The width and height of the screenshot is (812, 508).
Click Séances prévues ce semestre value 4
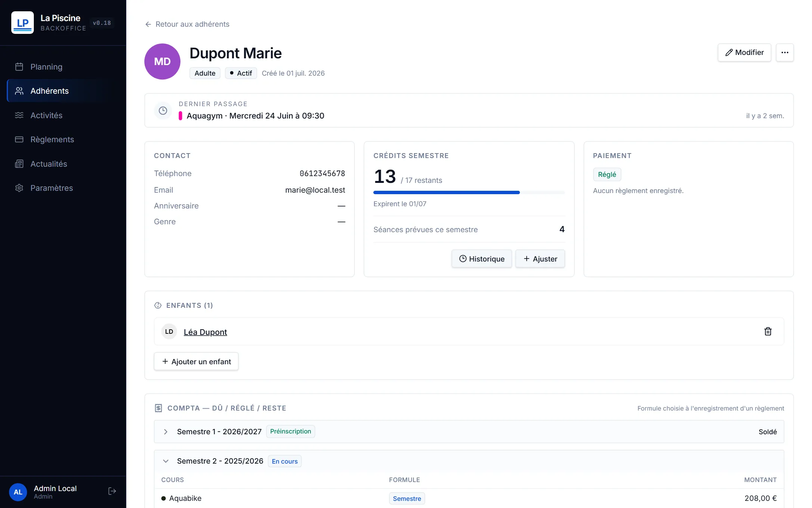coord(562,229)
